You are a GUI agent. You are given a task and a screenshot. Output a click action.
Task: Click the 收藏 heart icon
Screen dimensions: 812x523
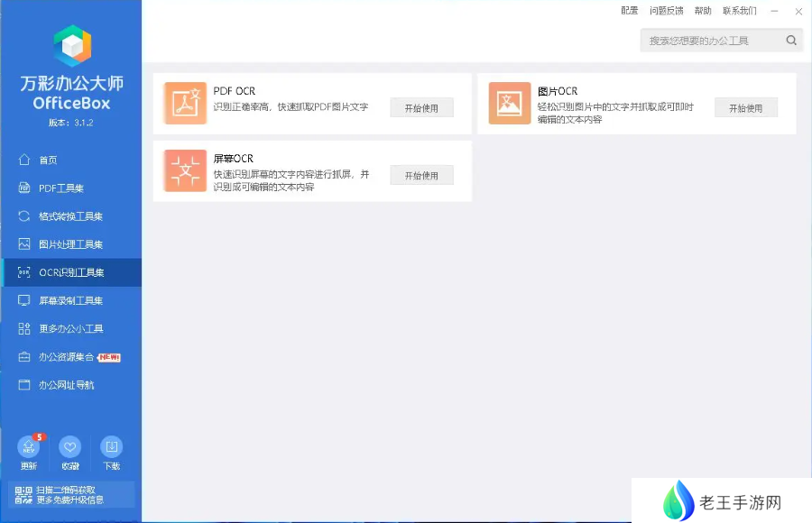pyautogui.click(x=70, y=447)
